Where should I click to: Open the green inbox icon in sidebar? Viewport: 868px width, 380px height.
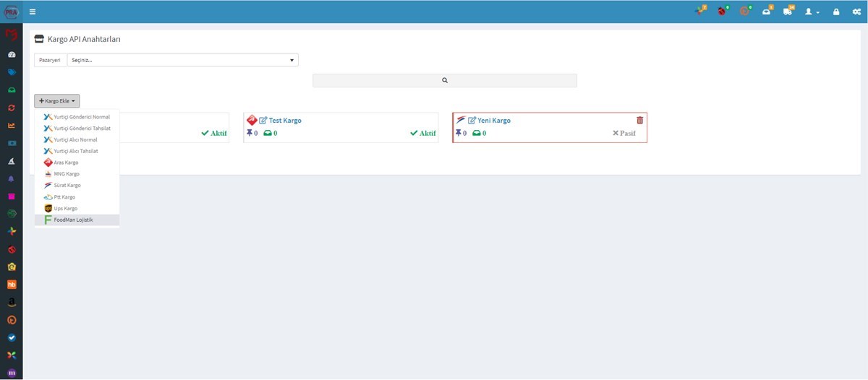(x=12, y=90)
